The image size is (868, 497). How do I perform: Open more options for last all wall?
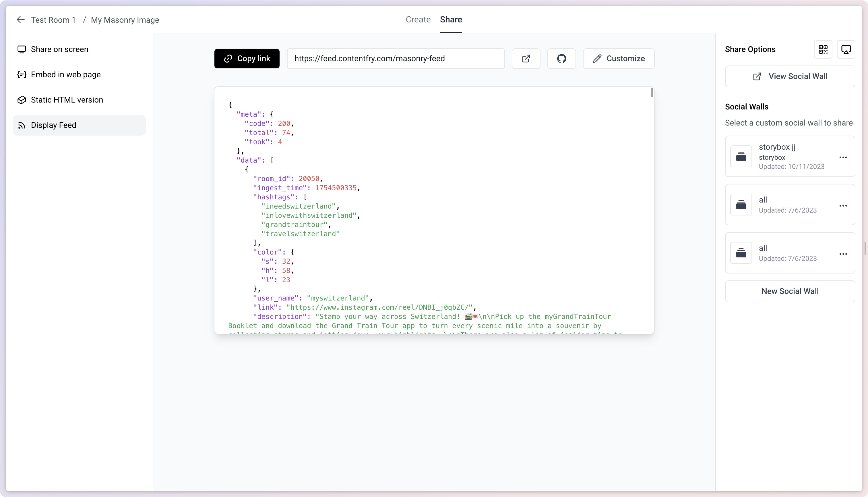tap(843, 254)
